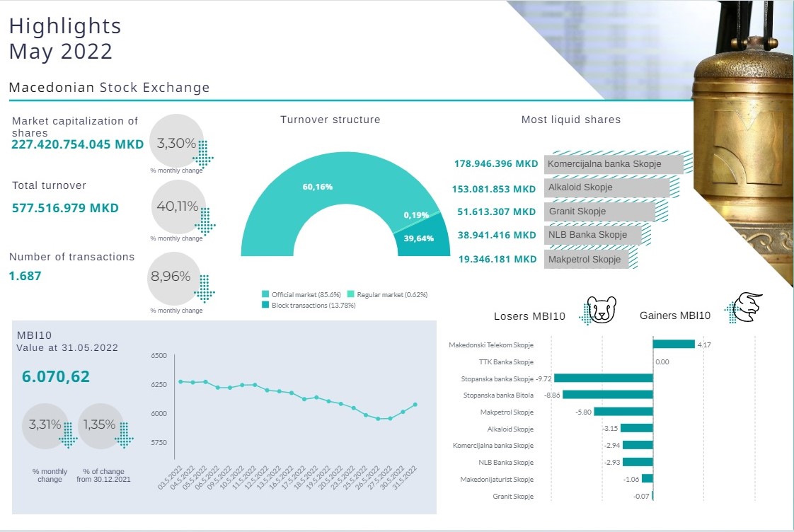Click the MBI10 value 6.070,62

[x=56, y=376]
